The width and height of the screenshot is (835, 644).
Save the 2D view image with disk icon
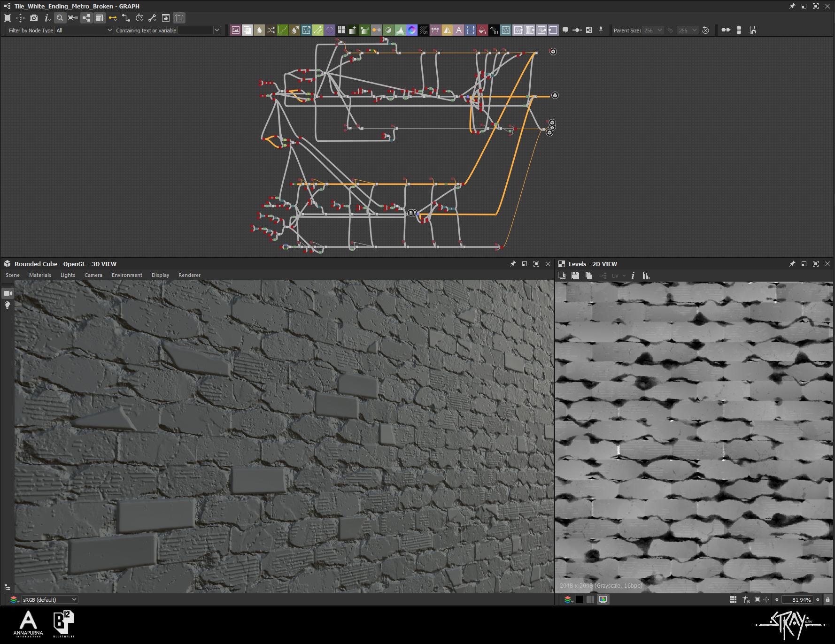click(575, 276)
